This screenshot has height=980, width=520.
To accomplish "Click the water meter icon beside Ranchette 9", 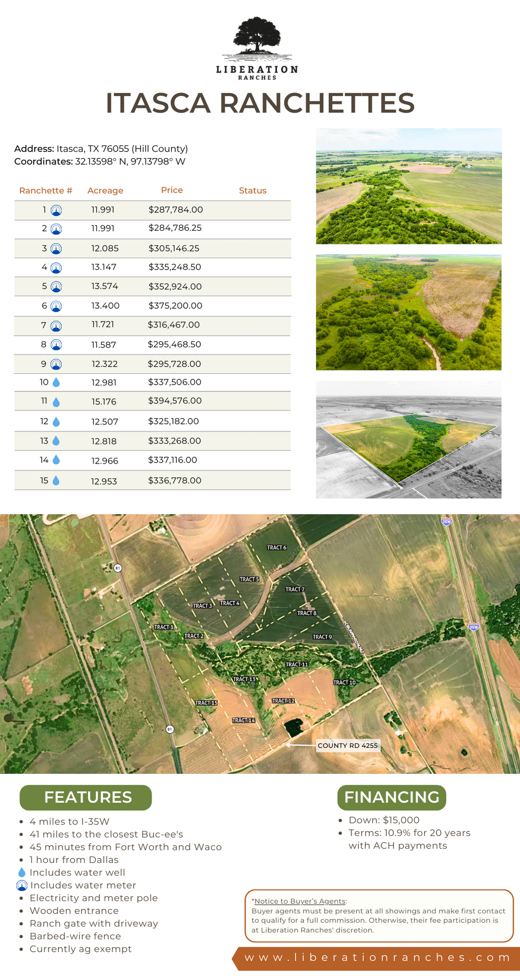I will click(56, 364).
